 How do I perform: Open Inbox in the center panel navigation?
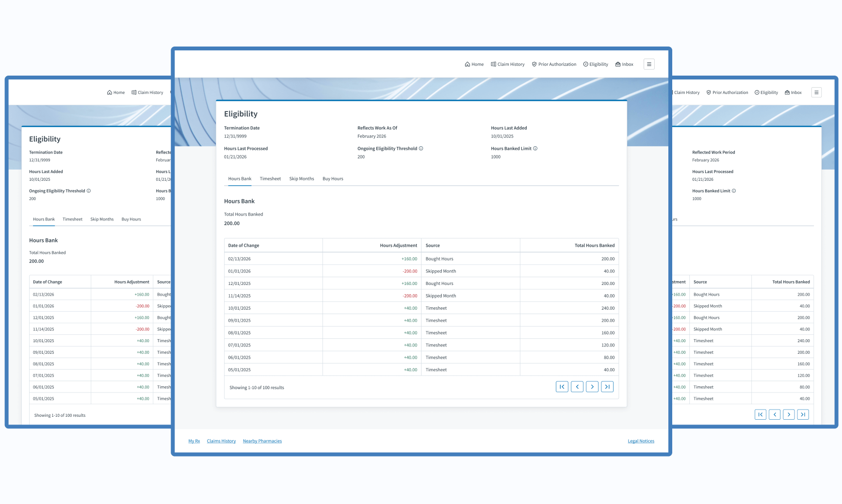click(624, 64)
